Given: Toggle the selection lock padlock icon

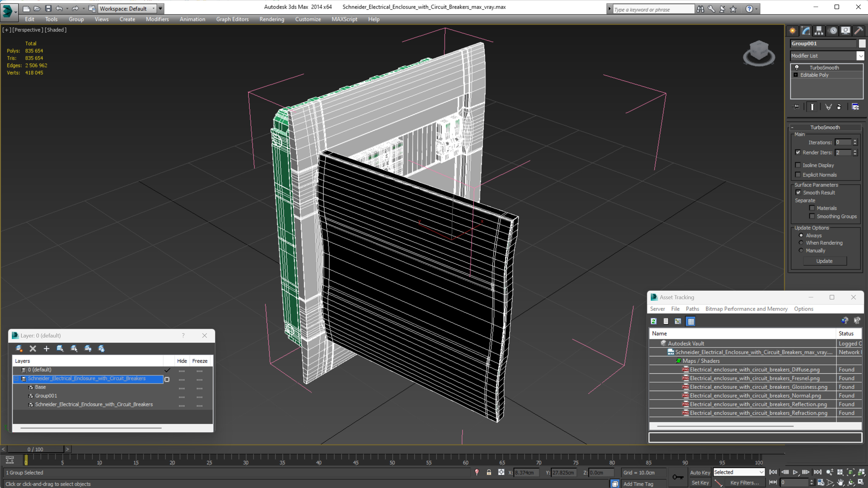Looking at the screenshot, I should click(489, 472).
